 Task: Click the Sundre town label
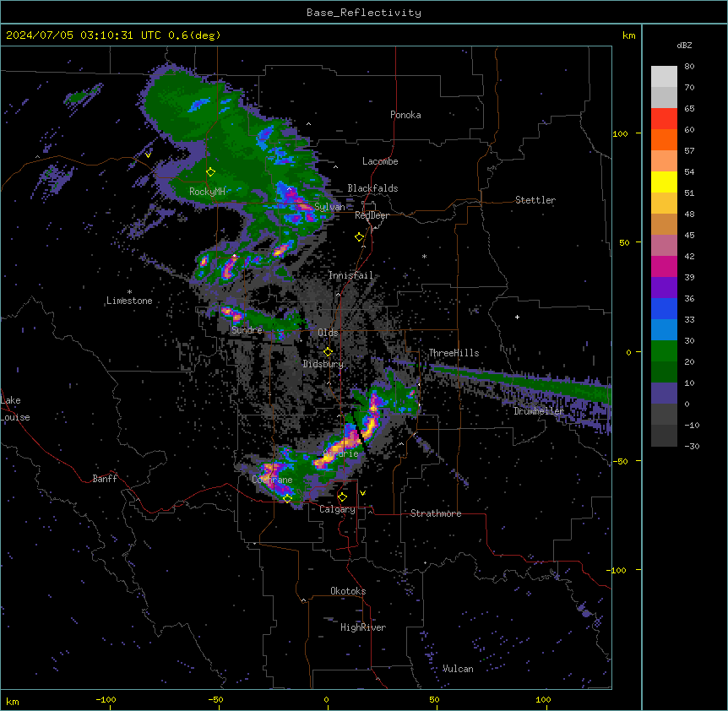247,330
